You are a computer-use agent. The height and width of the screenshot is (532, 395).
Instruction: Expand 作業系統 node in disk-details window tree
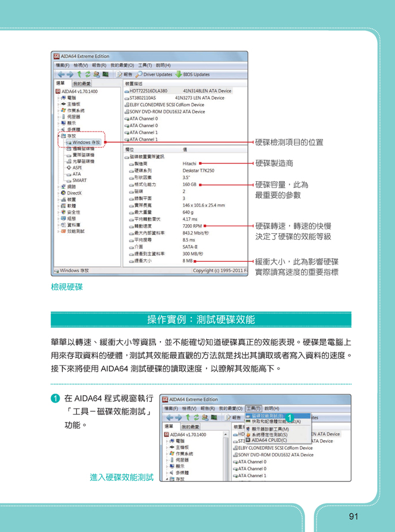pos(58,110)
